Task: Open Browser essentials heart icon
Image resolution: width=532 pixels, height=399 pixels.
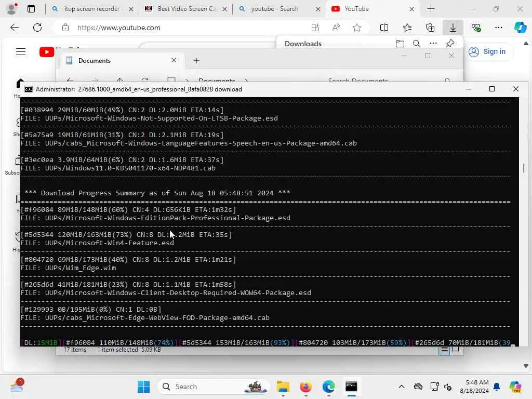Action: click(x=476, y=28)
